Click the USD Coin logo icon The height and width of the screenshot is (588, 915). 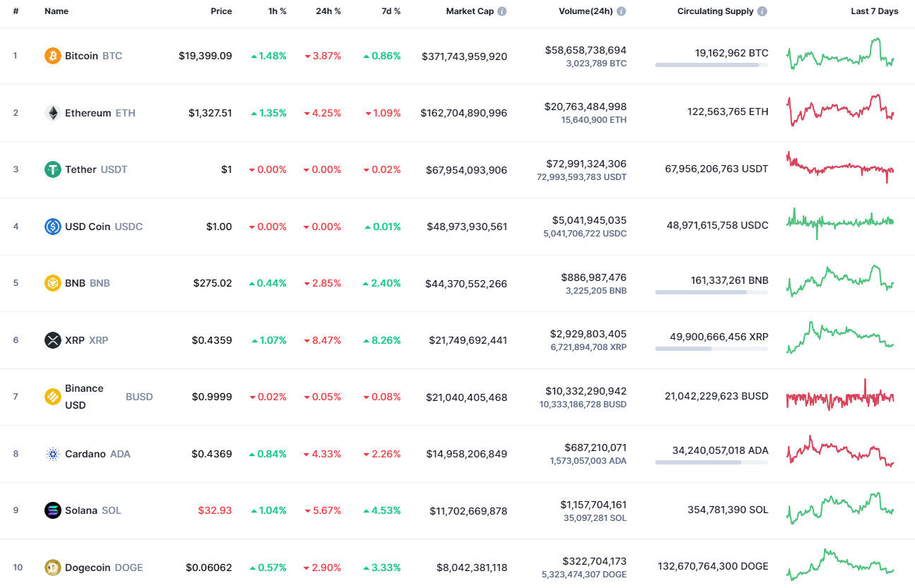tap(53, 227)
